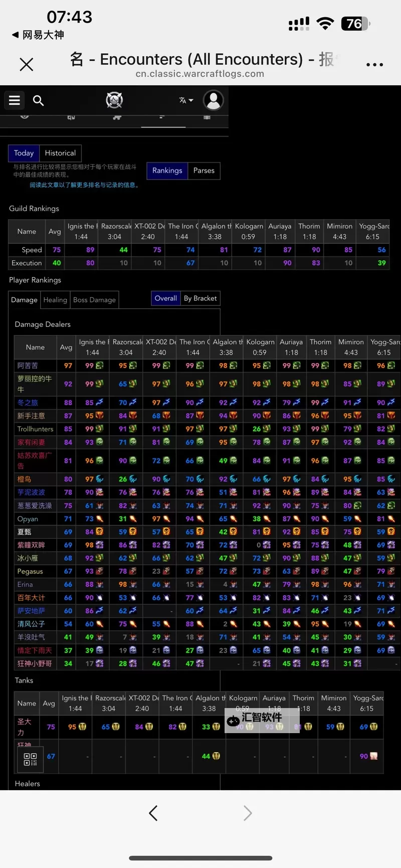
Task: Tap the Warcraft Logs site logo
Action: point(114,100)
